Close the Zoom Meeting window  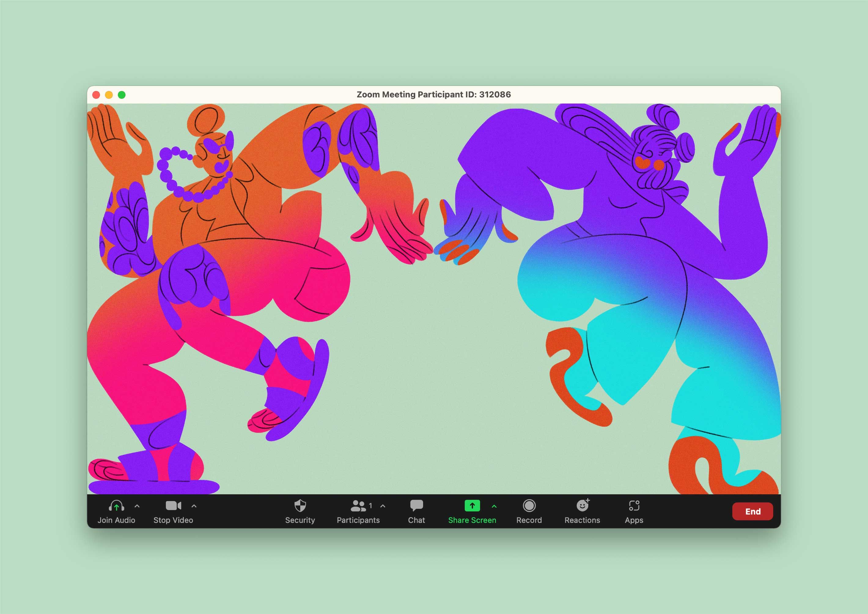(x=96, y=95)
